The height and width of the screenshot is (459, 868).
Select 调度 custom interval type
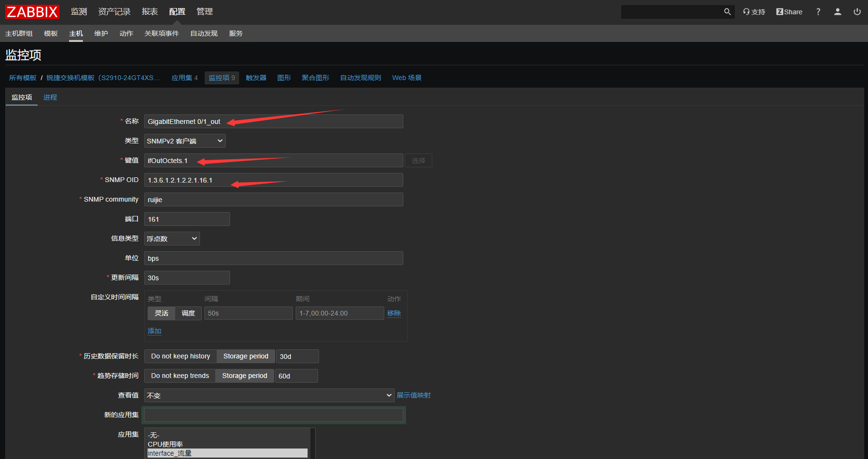point(188,313)
